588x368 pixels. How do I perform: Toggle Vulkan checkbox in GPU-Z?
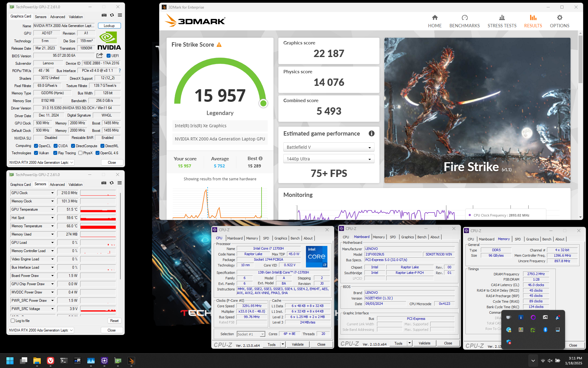click(36, 153)
